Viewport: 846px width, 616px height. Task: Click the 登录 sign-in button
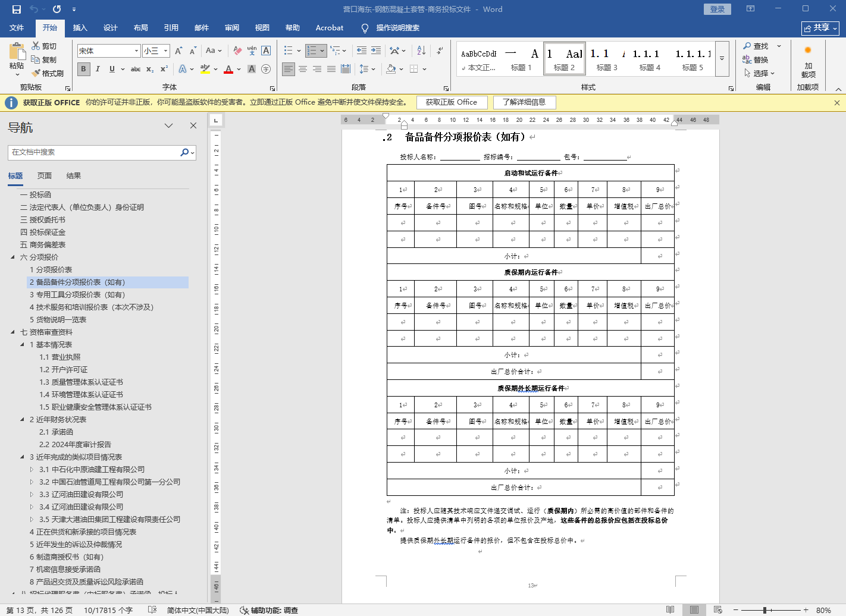click(717, 9)
